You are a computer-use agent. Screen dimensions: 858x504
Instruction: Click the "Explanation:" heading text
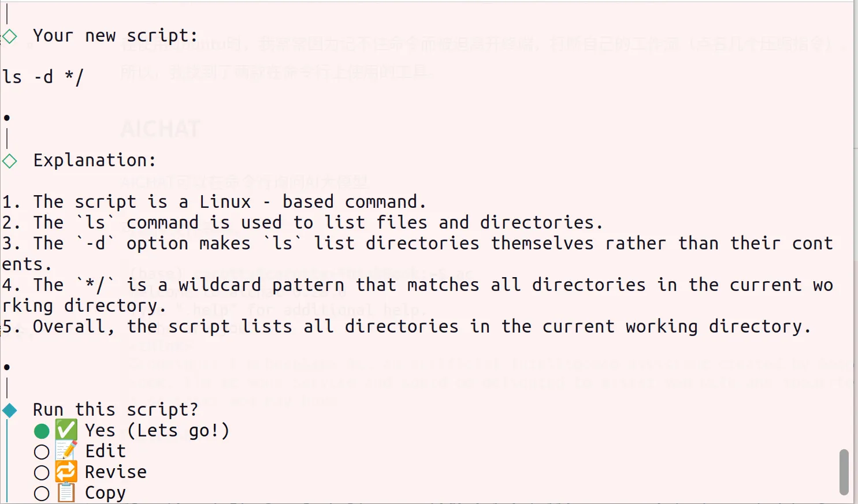[95, 160]
